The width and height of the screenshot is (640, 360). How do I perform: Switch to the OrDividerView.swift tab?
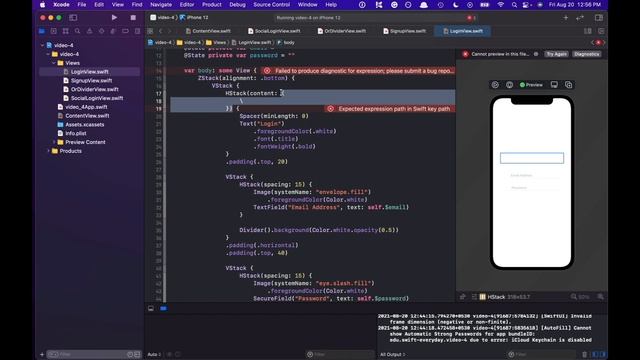pos(342,31)
